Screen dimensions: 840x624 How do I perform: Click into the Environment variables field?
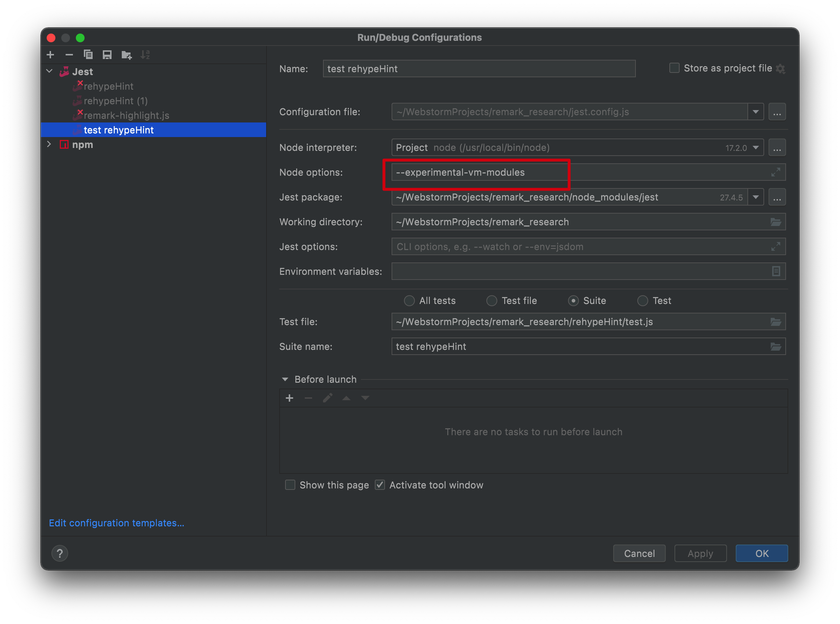pos(589,272)
